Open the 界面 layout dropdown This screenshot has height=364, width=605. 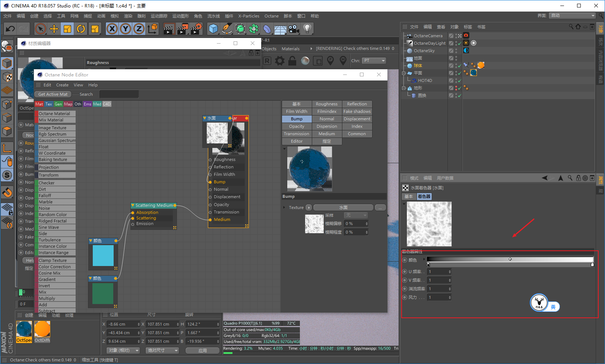coord(573,16)
